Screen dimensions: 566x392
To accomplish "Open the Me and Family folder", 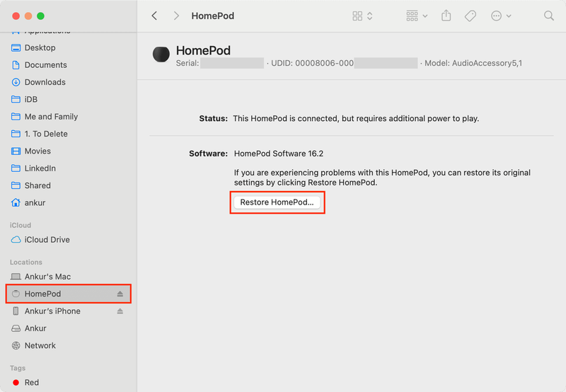I will point(69,117).
